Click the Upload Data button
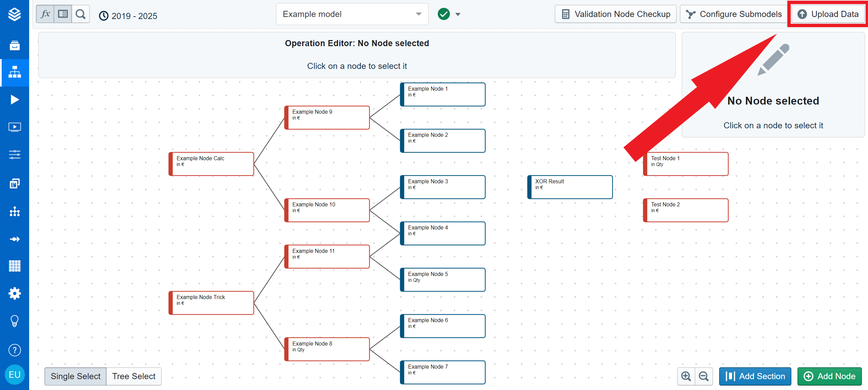The width and height of the screenshot is (868, 390). [x=828, y=14]
